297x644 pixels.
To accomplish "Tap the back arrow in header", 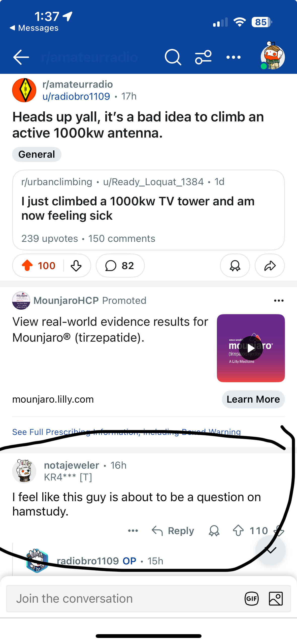I will [21, 57].
